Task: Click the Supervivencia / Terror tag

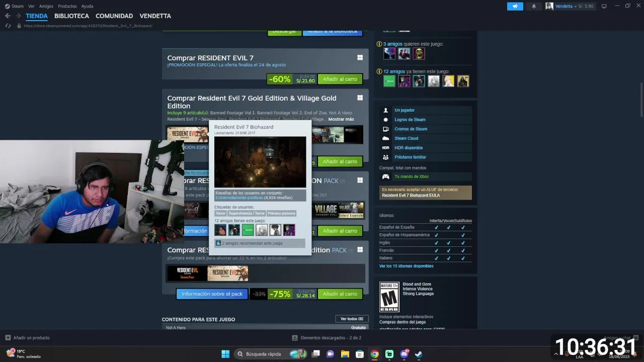Action: [x=247, y=213]
